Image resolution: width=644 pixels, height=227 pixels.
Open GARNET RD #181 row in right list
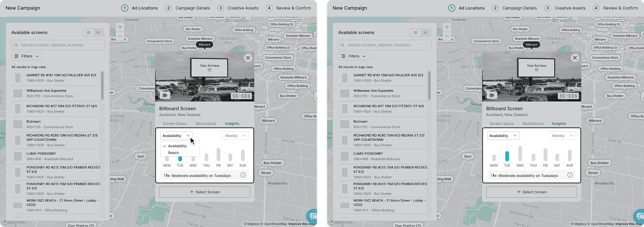click(x=383, y=78)
